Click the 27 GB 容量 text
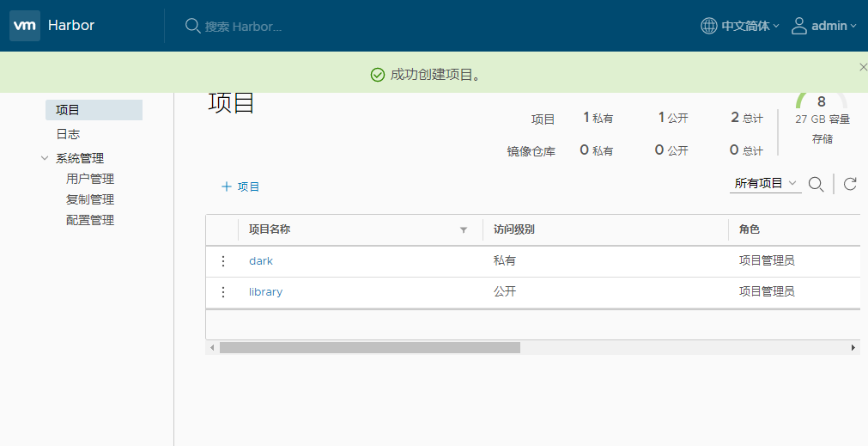This screenshot has height=446, width=868. click(x=822, y=119)
